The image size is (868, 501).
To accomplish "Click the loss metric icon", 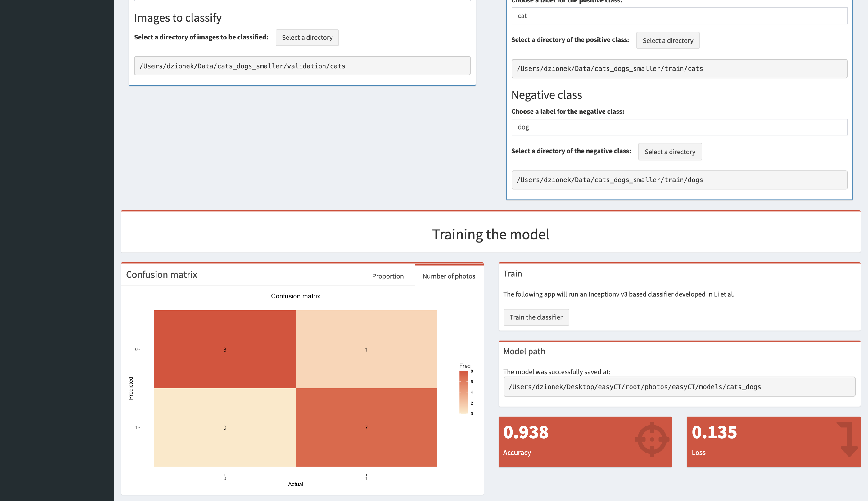I will point(846,439).
